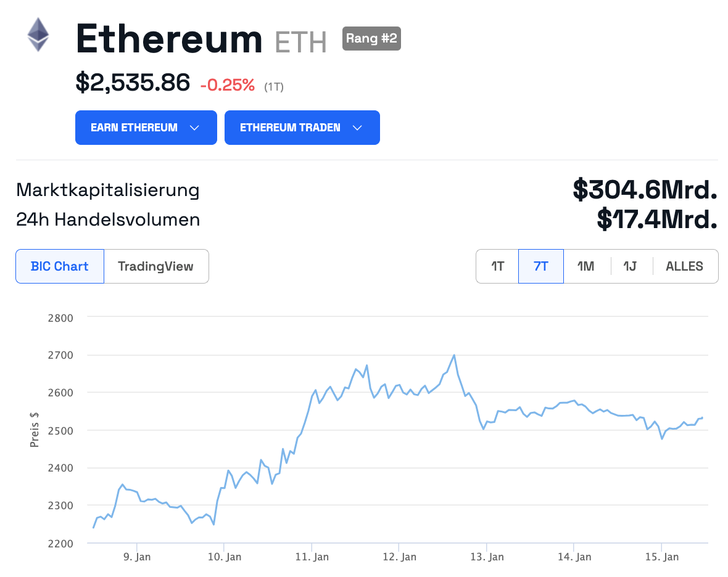This screenshot has height=577, width=728.
Task: Click the Marktkapitalisierung $304.6Mrd. value
Action: [x=645, y=190]
